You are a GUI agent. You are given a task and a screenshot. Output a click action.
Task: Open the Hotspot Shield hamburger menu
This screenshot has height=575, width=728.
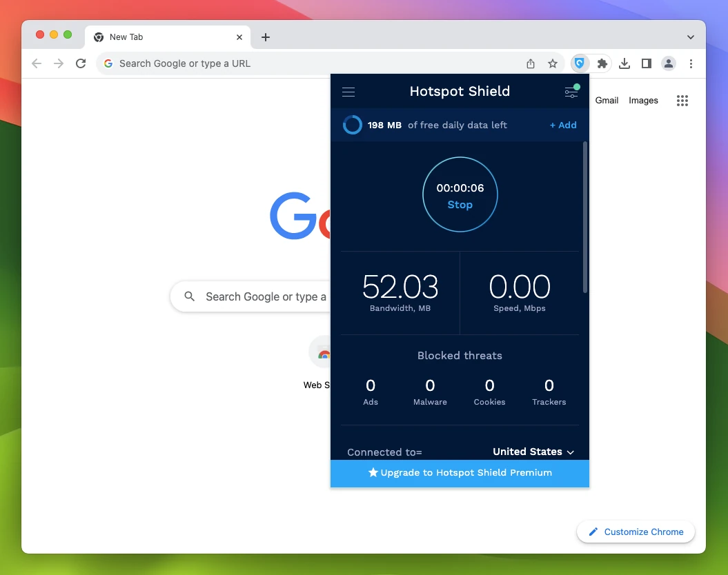(x=348, y=91)
